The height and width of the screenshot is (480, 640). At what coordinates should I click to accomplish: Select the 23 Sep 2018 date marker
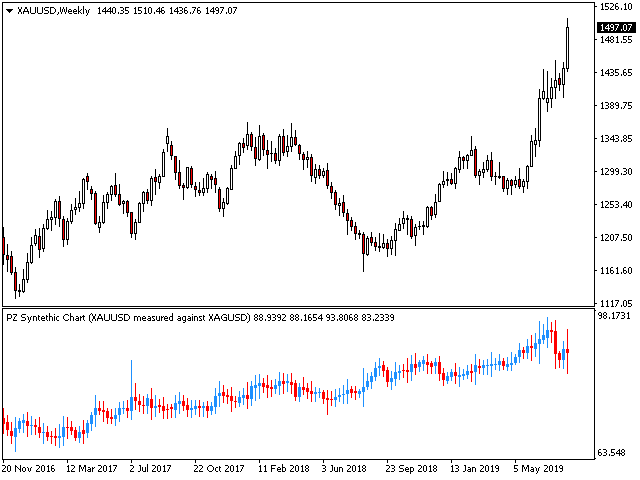pyautogui.click(x=409, y=468)
